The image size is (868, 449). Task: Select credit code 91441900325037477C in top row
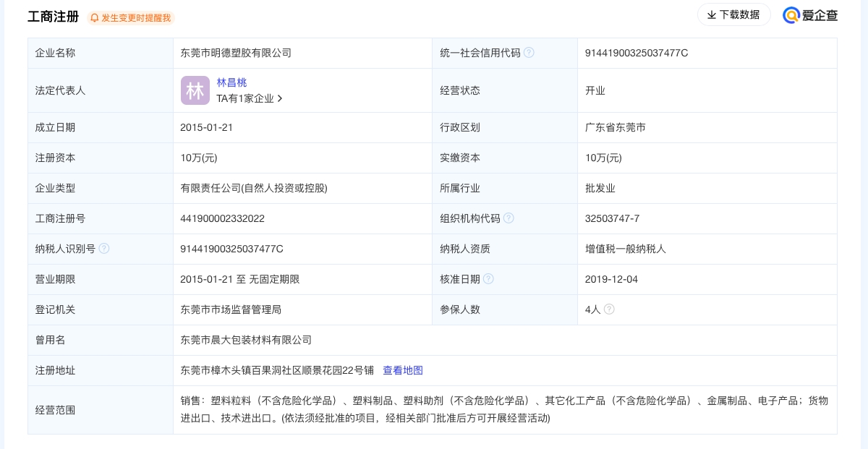tap(637, 53)
